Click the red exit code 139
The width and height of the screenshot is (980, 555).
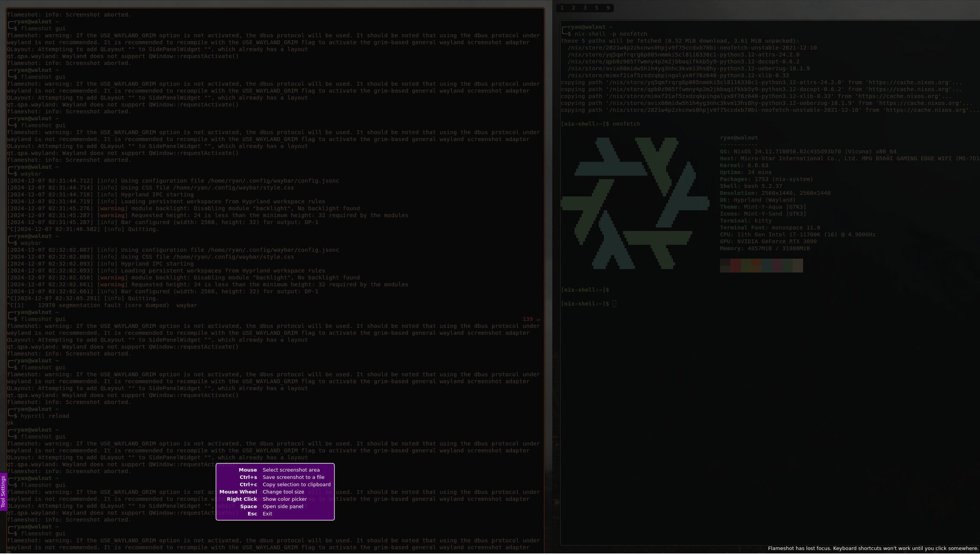click(528, 320)
